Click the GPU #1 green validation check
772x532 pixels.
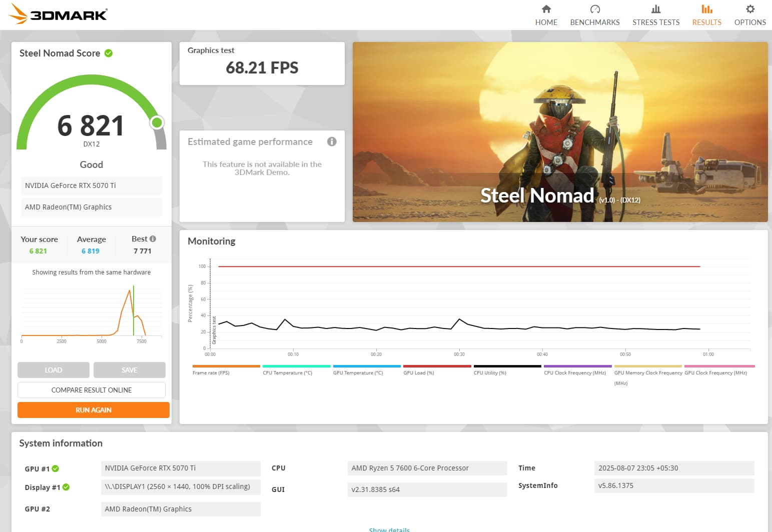click(56, 468)
